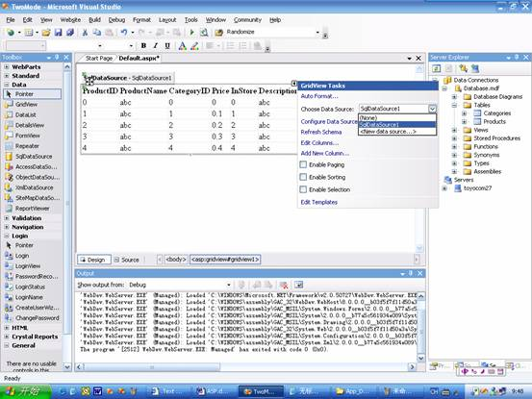Click the Cut scissors icon

click(x=85, y=32)
